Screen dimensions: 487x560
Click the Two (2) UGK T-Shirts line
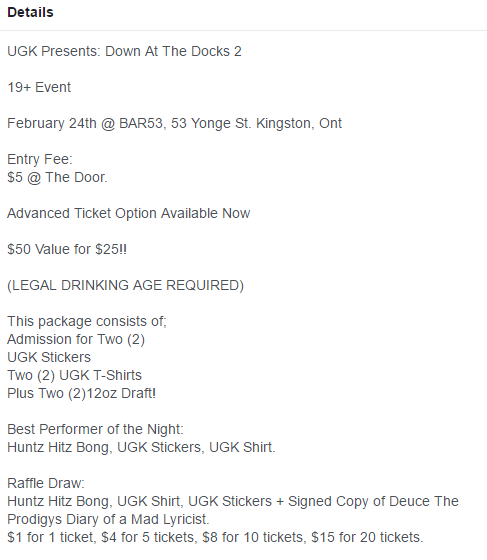[x=74, y=376]
